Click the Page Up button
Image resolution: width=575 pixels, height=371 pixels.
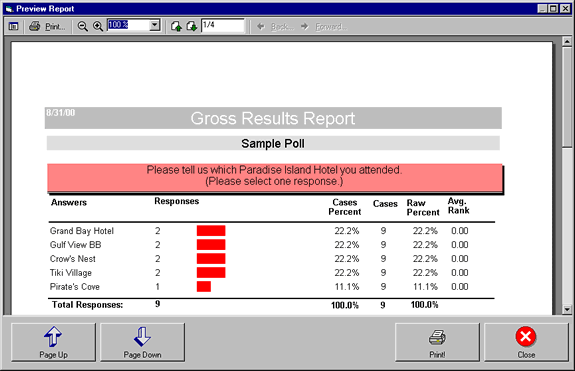point(54,342)
